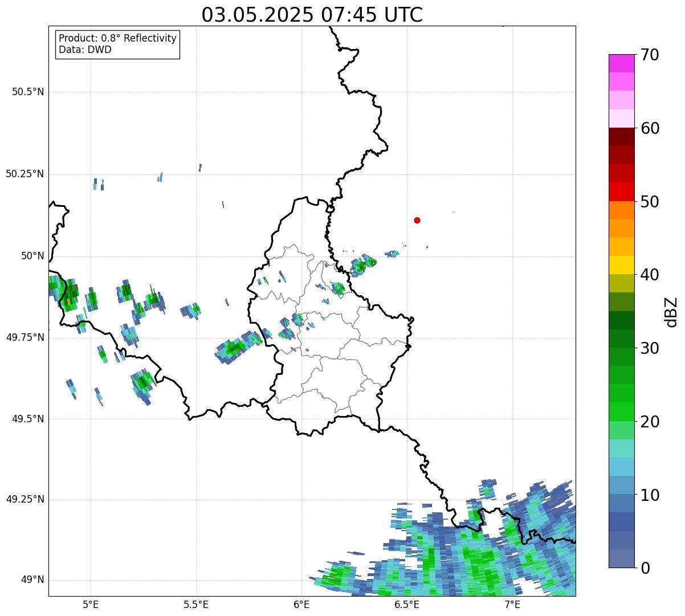Select the 6°E longitude label

(301, 605)
